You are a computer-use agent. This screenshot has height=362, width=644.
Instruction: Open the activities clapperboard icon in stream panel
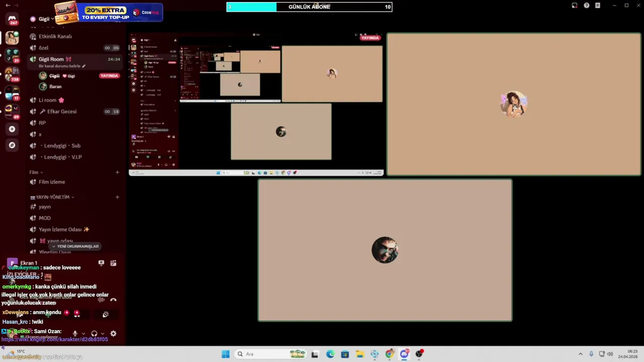[113, 263]
